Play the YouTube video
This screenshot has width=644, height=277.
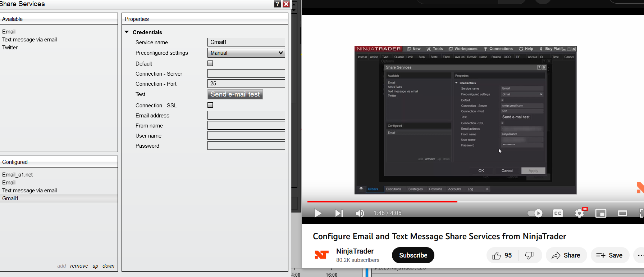tap(318, 213)
